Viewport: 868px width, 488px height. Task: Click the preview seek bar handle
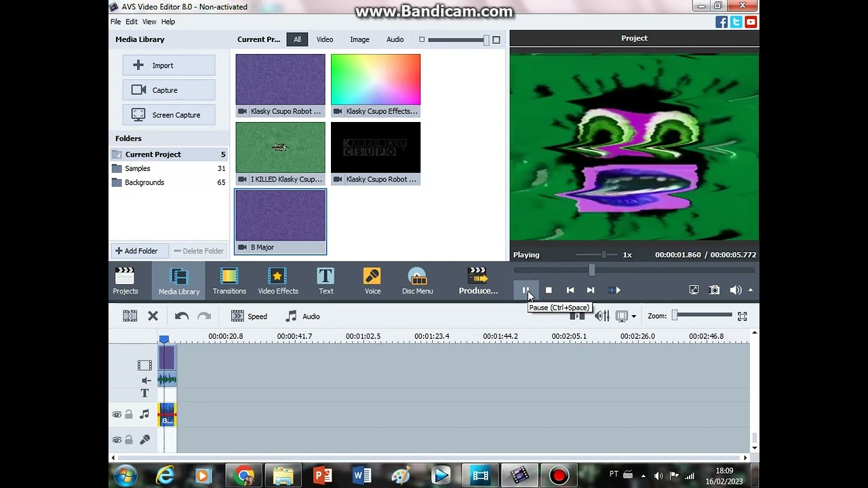pos(592,270)
